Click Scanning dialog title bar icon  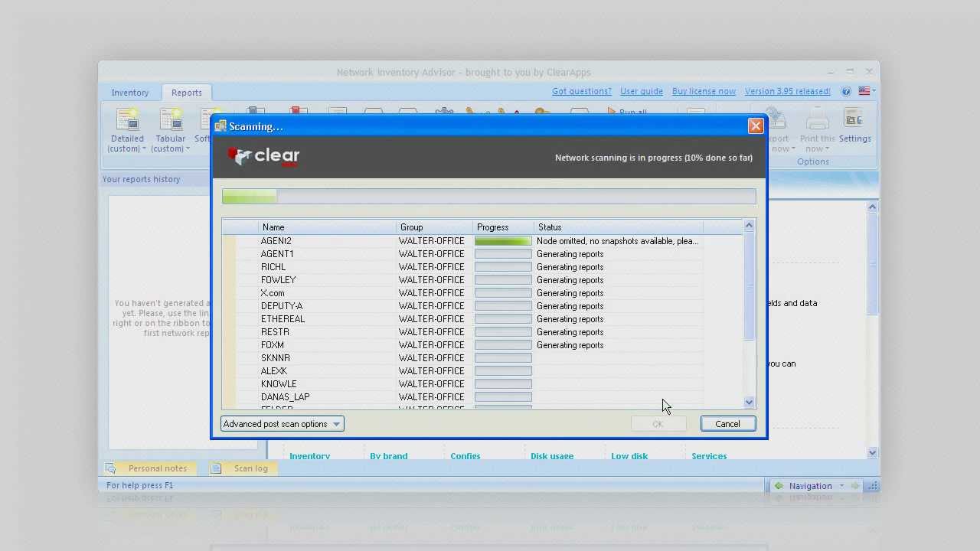point(220,126)
